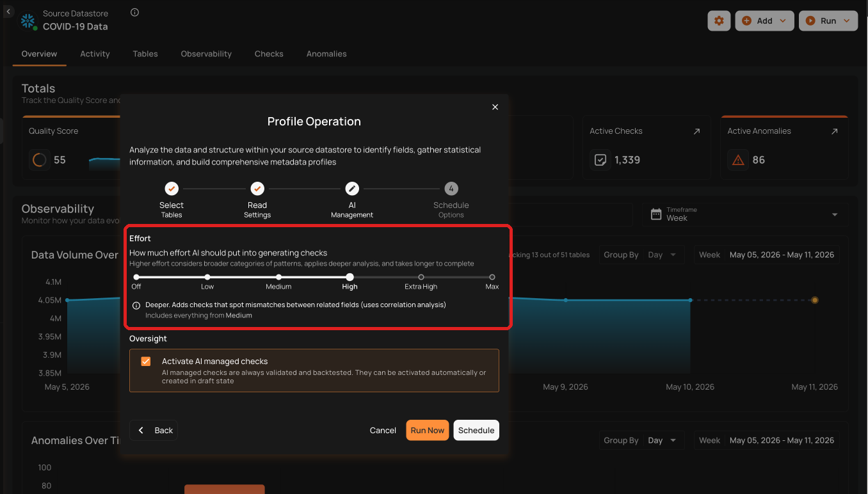Collapse the sidebar with the left chevron
The height and width of the screenshot is (494, 868).
[x=8, y=12]
